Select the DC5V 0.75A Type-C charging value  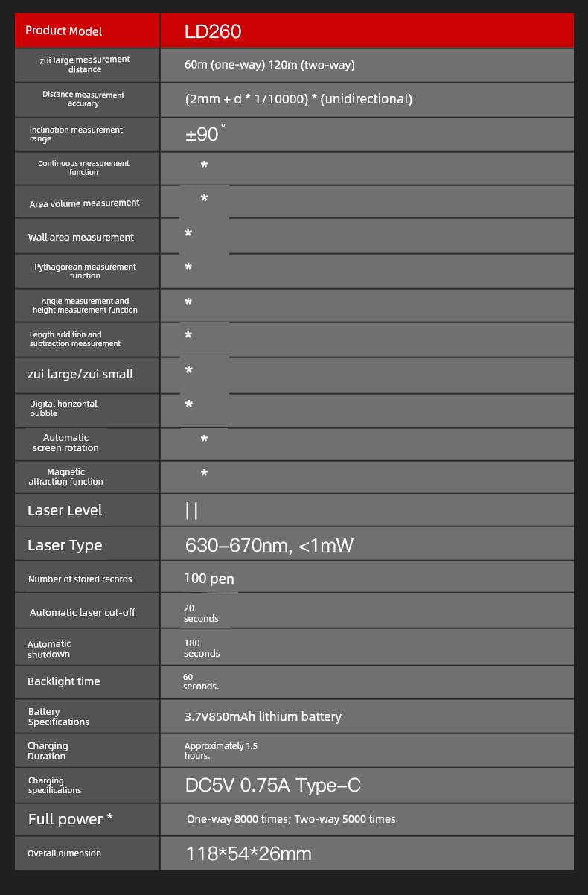(272, 786)
